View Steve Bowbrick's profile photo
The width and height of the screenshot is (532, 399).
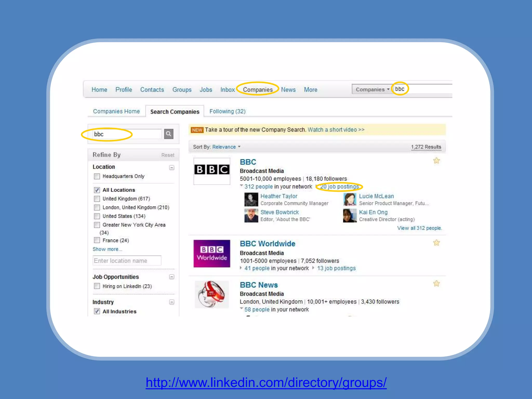click(x=251, y=215)
